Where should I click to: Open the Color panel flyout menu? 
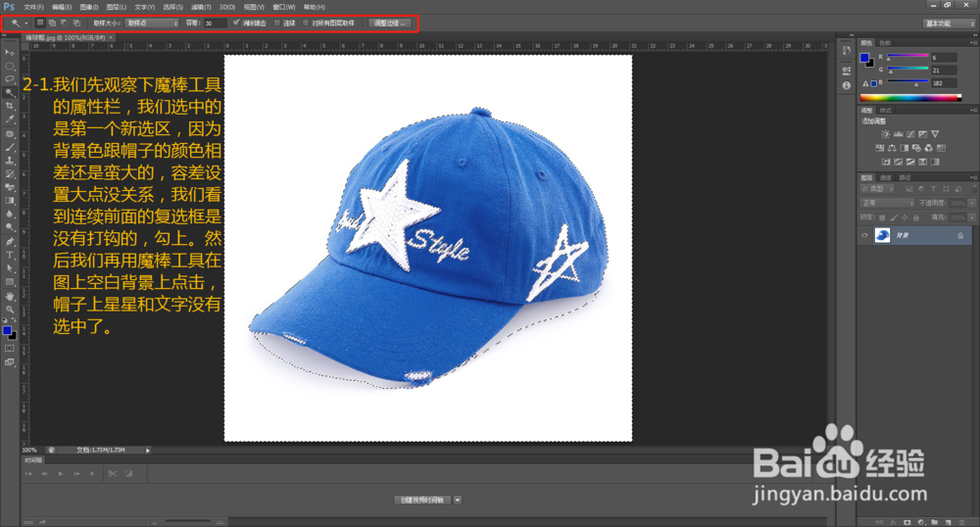coord(972,43)
